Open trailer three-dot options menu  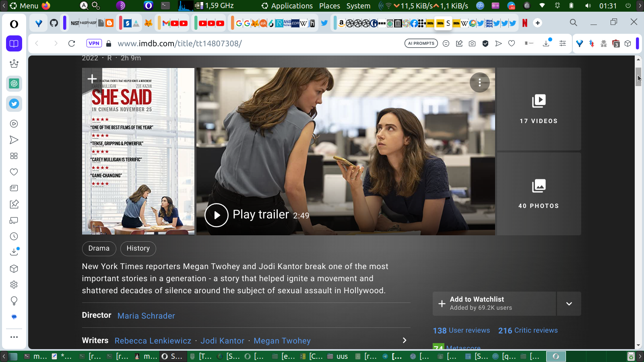[480, 82]
